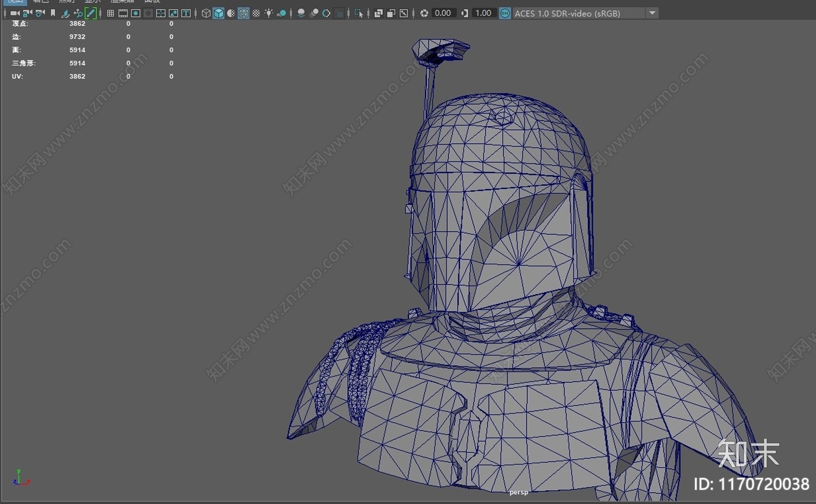Click the view transform dropdown arrow
Screen dimensions: 816x504
click(652, 13)
